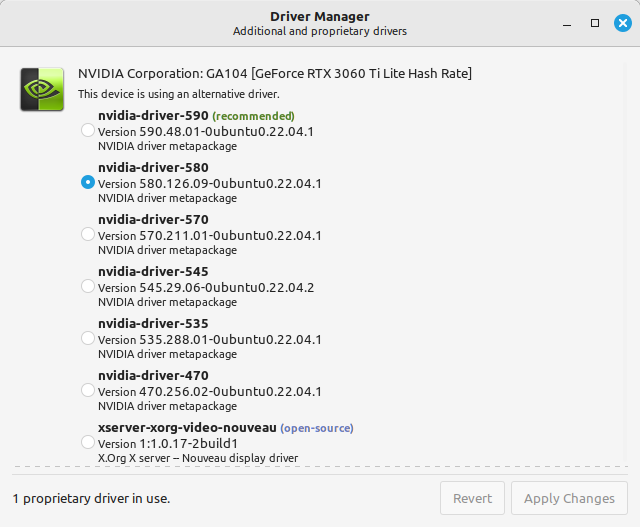
Task: Click the Driver Manager window title
Action: [319, 16]
